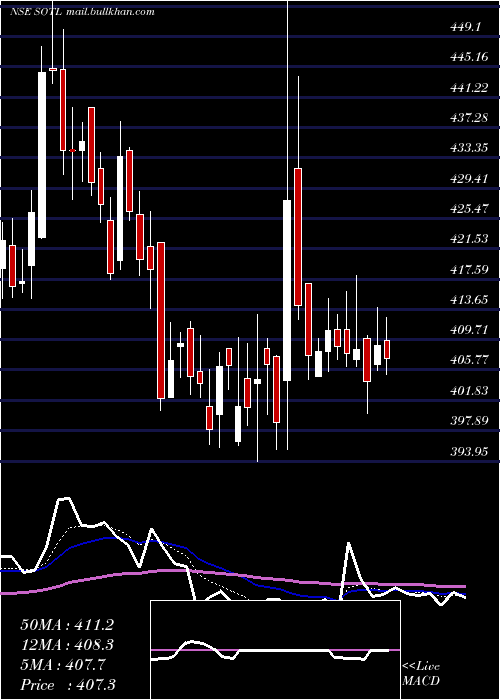Click the 397.89 price axis label

coord(469,421)
